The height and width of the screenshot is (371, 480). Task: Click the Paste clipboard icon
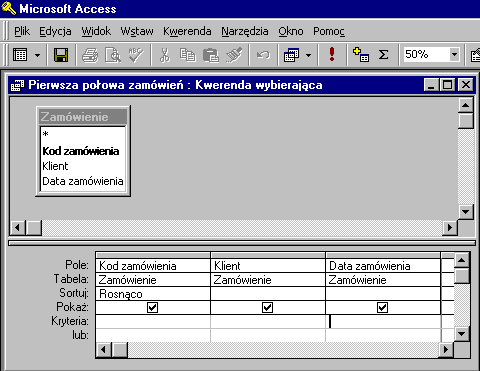pos(211,55)
